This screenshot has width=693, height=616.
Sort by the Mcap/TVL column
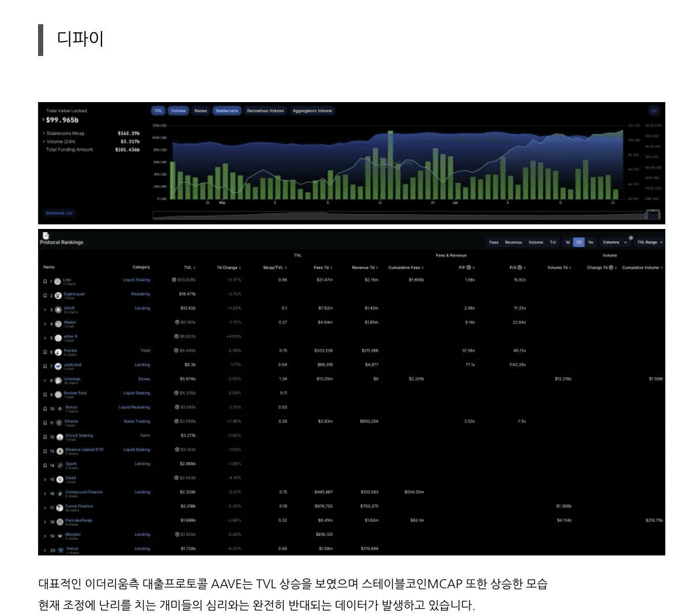(x=275, y=268)
